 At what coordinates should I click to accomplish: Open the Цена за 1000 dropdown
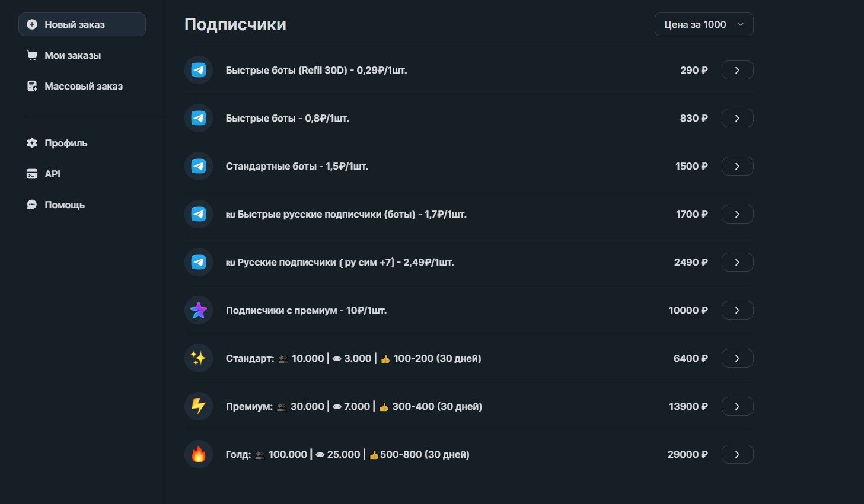tap(703, 24)
